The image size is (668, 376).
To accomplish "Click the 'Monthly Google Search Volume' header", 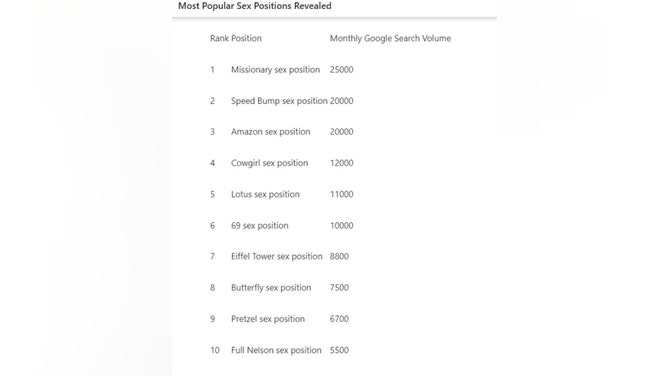I will coord(390,38).
